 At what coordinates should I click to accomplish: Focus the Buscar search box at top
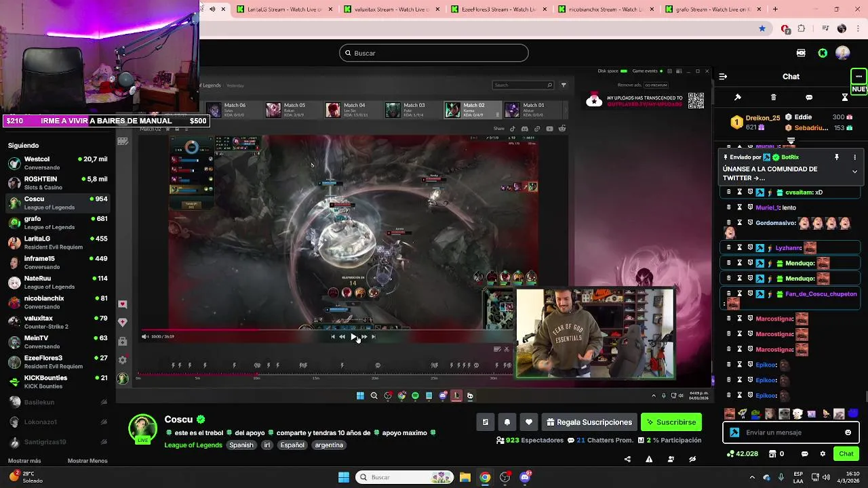coord(434,53)
